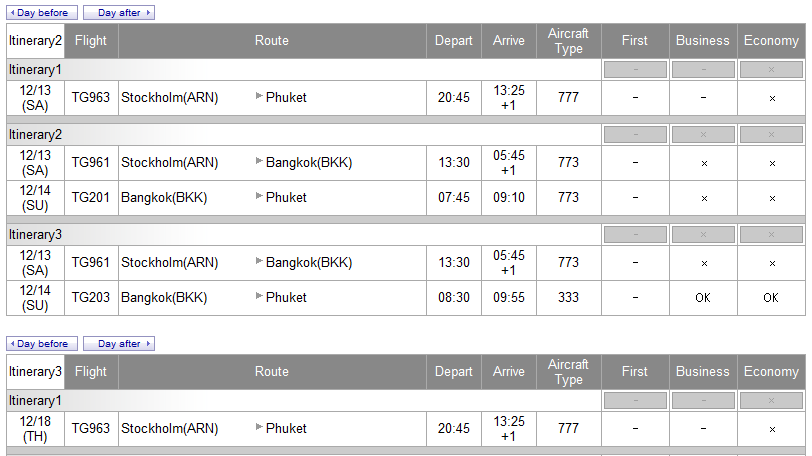Click the route arrow icon on the TG203 row
Image resolution: width=812 pixels, height=456 pixels.
260,297
